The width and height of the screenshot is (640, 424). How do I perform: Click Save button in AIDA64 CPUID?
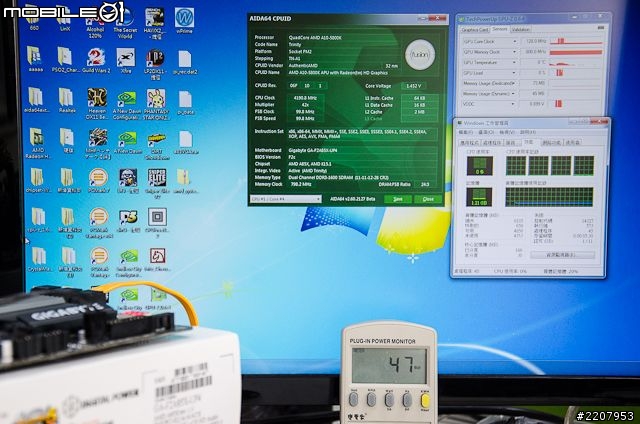pos(398,199)
